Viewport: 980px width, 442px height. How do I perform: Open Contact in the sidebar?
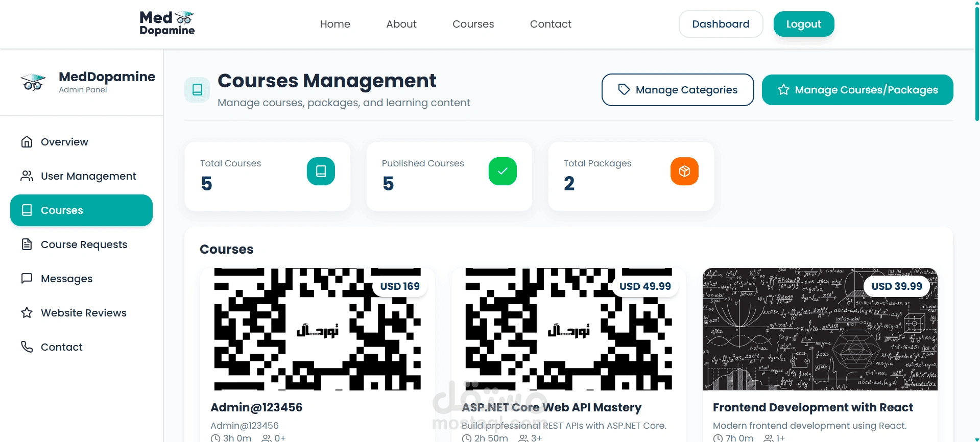pyautogui.click(x=81, y=347)
